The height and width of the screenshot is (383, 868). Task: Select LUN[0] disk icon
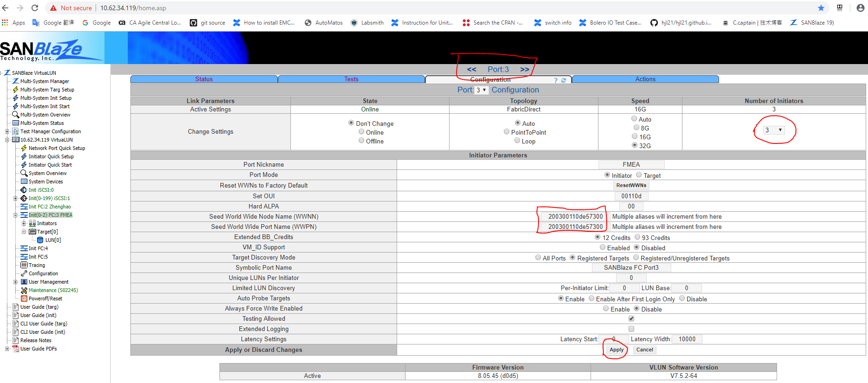pyautogui.click(x=40, y=240)
